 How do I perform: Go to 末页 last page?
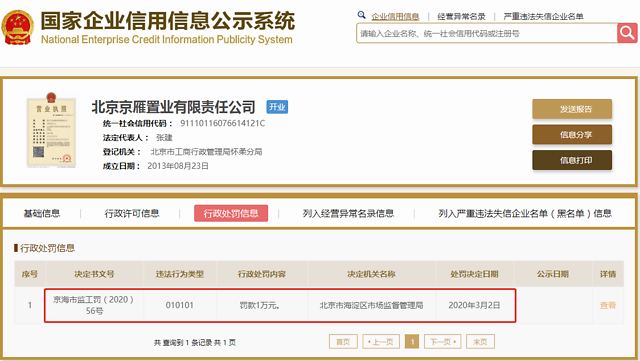click(x=480, y=342)
